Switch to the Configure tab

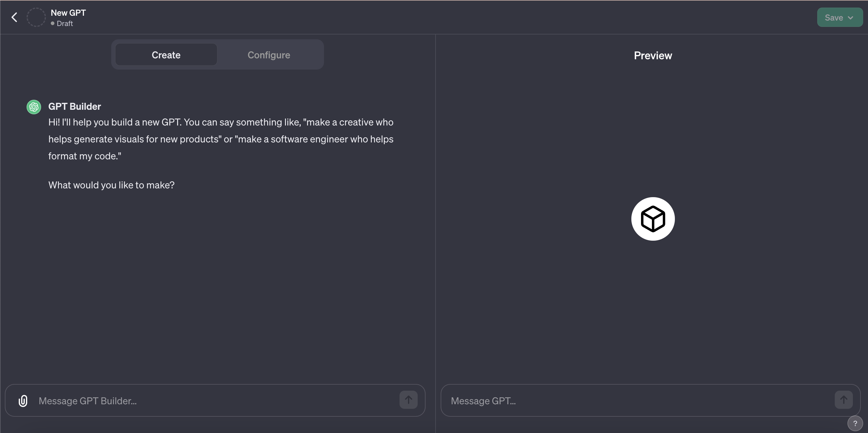pos(269,55)
